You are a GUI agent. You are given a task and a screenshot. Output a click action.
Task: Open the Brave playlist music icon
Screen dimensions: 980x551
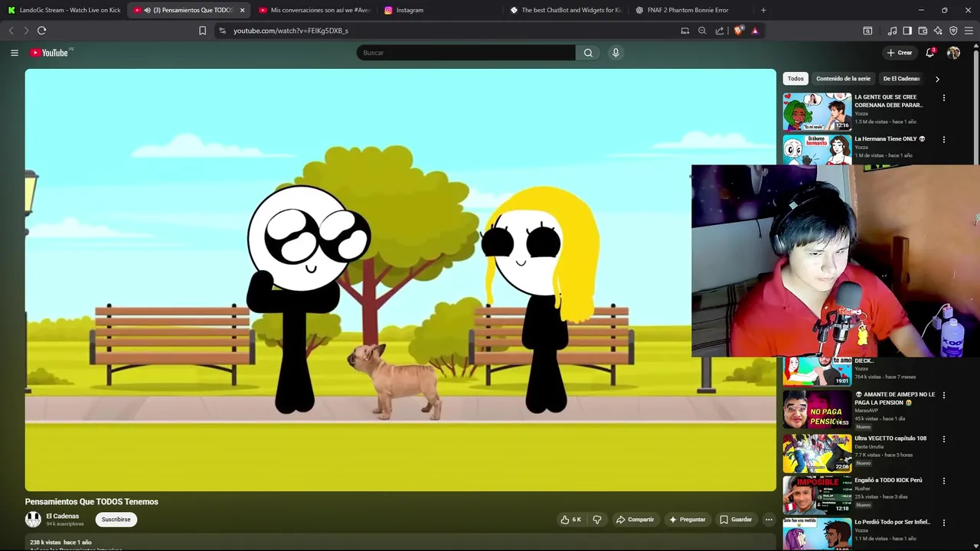[892, 31]
